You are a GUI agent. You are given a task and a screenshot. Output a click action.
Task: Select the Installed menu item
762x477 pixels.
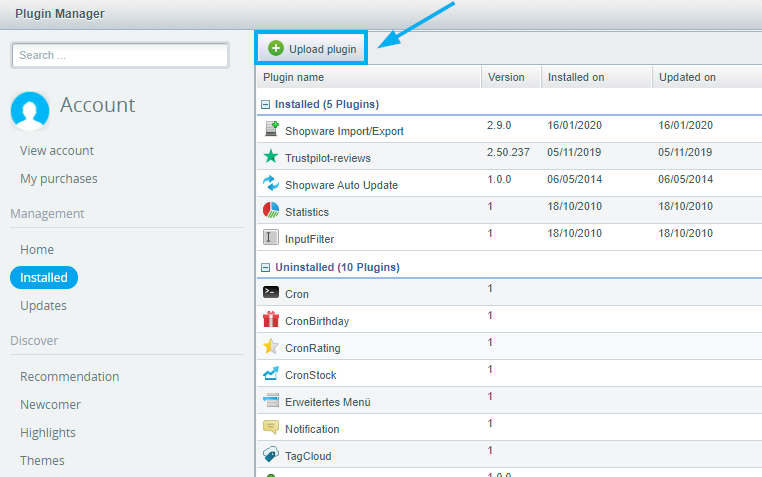click(x=44, y=277)
